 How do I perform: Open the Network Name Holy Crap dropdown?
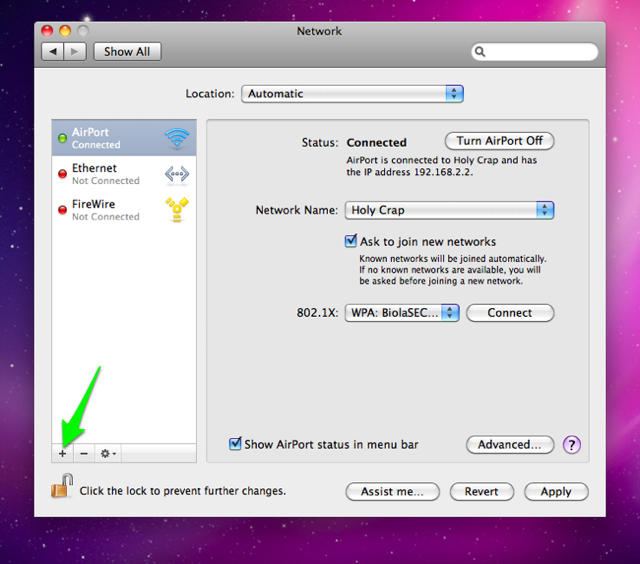449,210
